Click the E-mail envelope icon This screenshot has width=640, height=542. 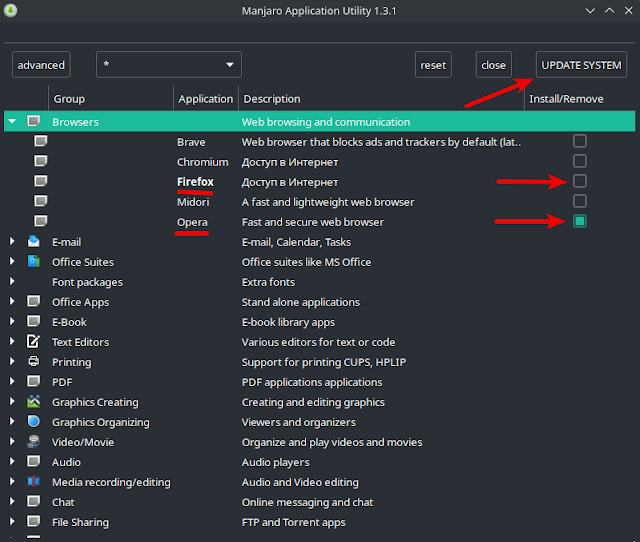33,241
